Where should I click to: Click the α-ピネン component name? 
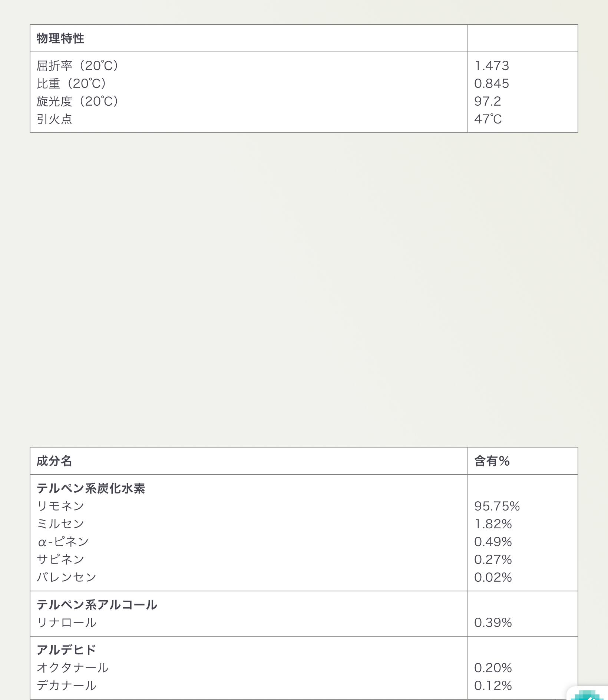tap(63, 542)
